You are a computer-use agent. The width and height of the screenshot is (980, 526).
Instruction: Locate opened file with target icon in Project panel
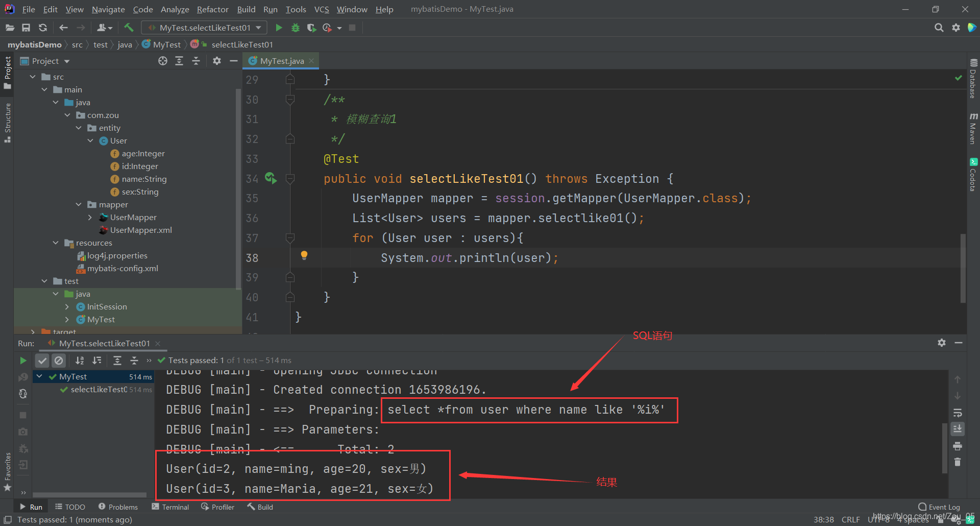pyautogui.click(x=163, y=61)
